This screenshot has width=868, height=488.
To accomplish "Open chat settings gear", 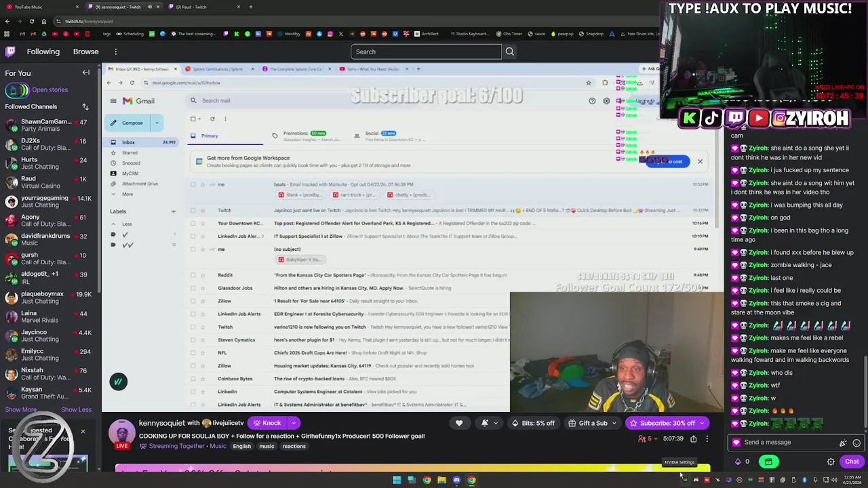I will tap(831, 462).
